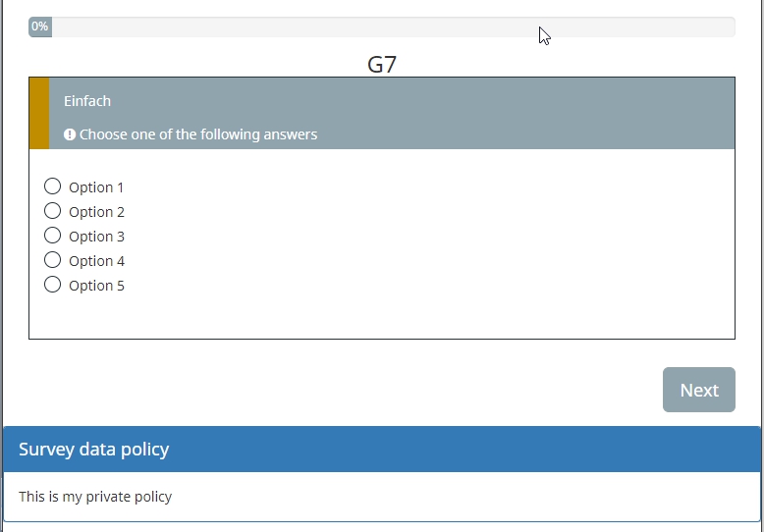Viewport: 764px width, 532px height.
Task: Click the 'This is my private policy' text
Action: (x=95, y=497)
